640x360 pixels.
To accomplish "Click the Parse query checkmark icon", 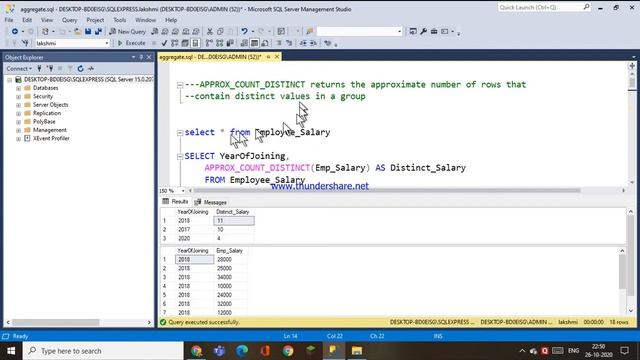I will [164, 43].
